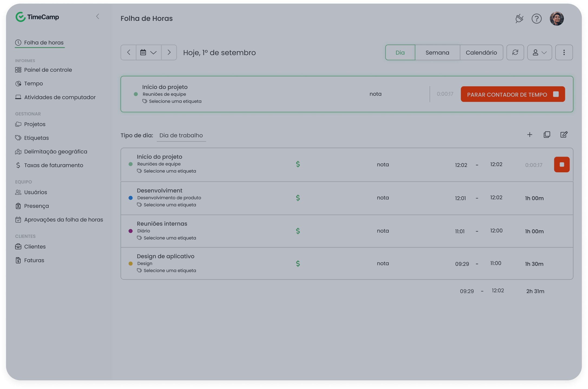The image size is (588, 389).
Task: Switch to Semana view
Action: 437,52
